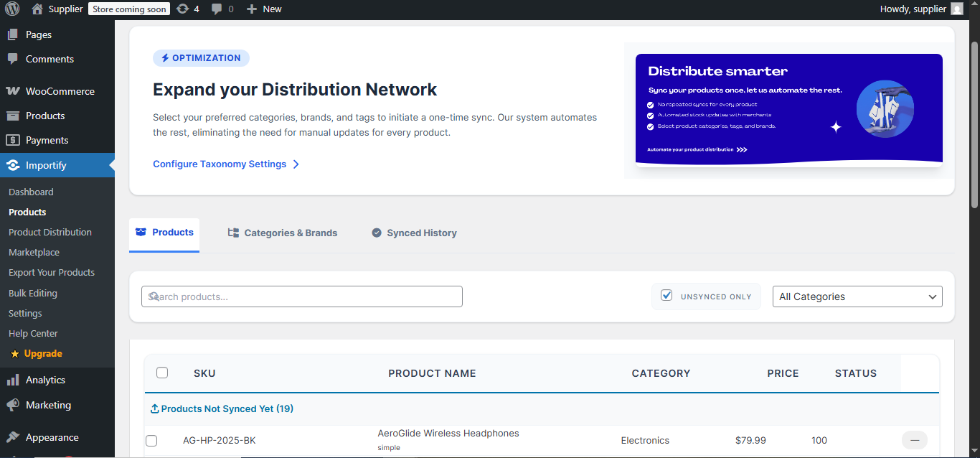Click the Importify logo icon in sidebar
Screen dimensions: 980x458
click(x=13, y=165)
